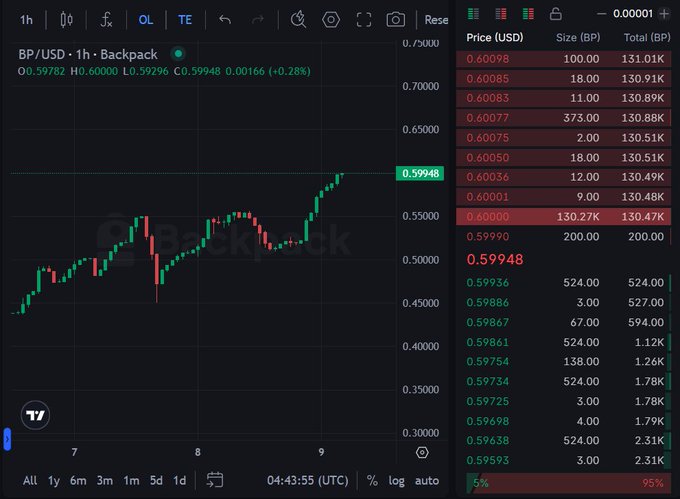Open price scale settings gear
Image resolution: width=680 pixels, height=499 pixels.
[422, 453]
